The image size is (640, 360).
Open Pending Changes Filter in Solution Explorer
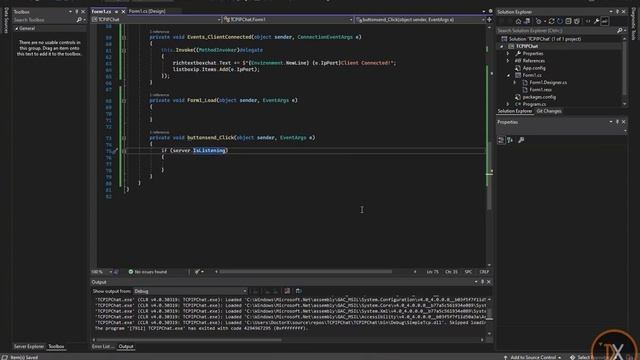pos(539,21)
